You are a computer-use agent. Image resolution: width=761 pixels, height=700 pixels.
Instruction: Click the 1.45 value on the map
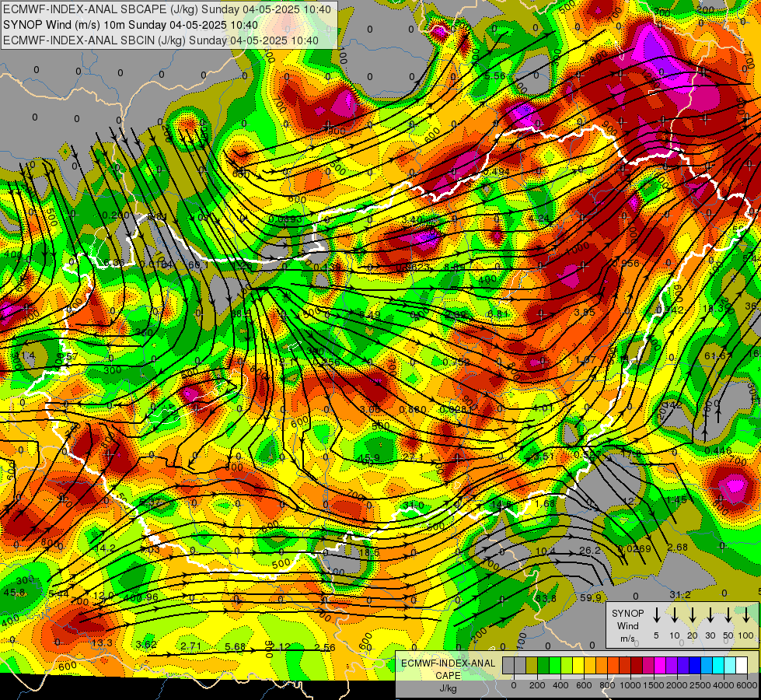pos(676,500)
